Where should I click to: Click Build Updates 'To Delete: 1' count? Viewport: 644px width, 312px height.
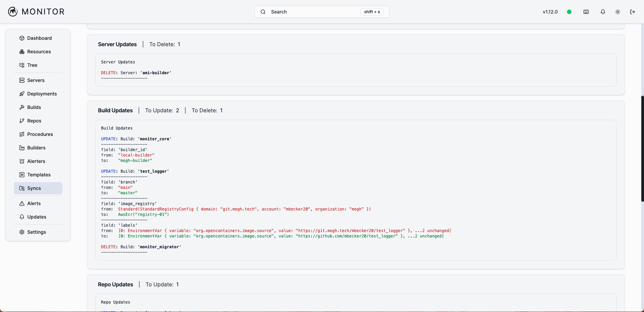(x=207, y=110)
